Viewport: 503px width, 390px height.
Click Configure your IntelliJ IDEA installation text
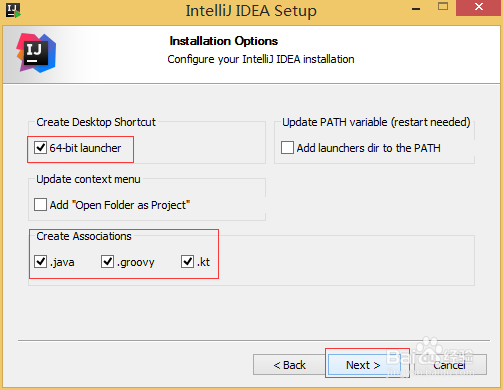coord(261,59)
